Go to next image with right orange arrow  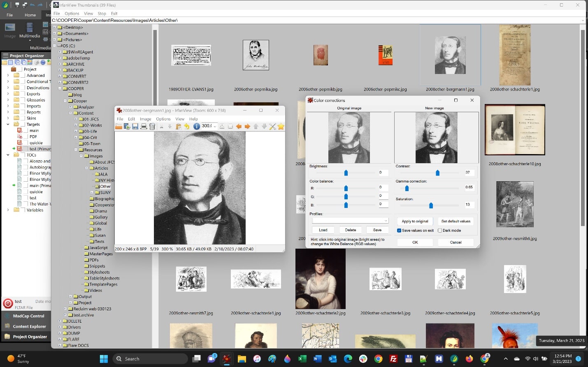click(247, 127)
